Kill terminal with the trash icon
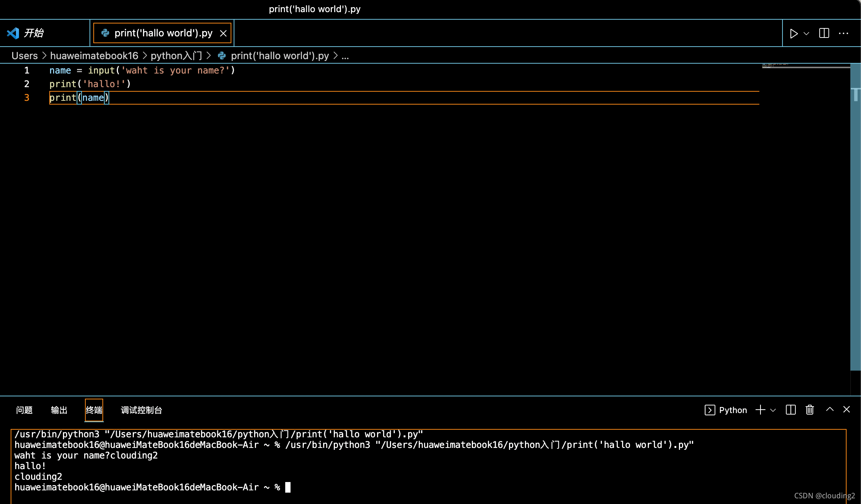861x504 pixels. (810, 410)
